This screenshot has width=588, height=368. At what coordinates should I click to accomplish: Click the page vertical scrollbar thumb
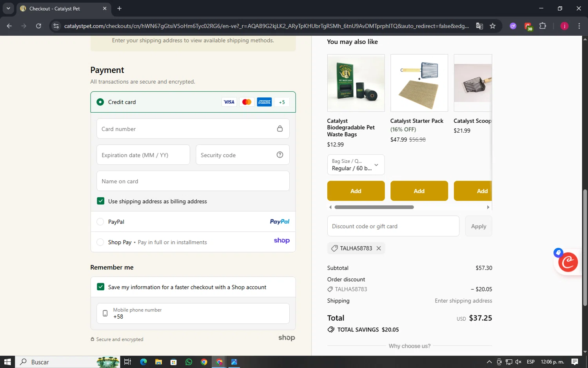pyautogui.click(x=585, y=247)
